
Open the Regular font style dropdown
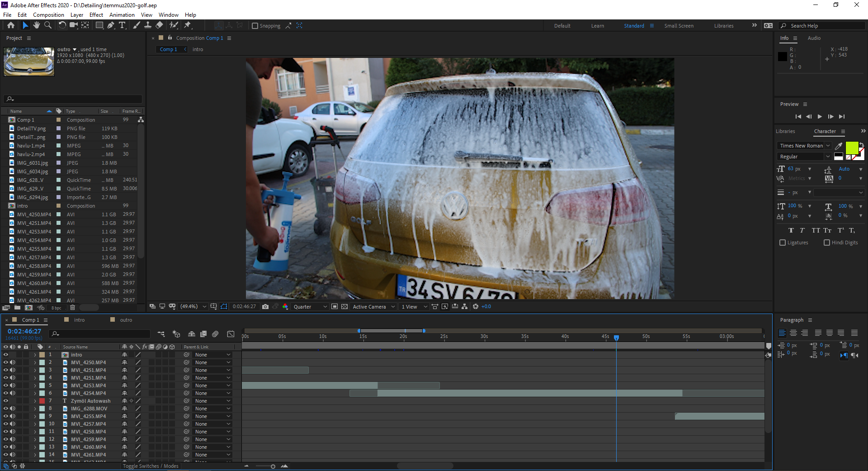point(805,157)
